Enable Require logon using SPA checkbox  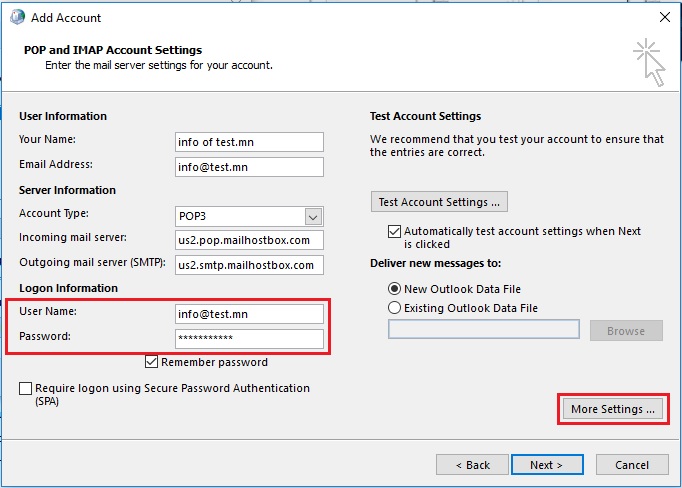pos(25,388)
